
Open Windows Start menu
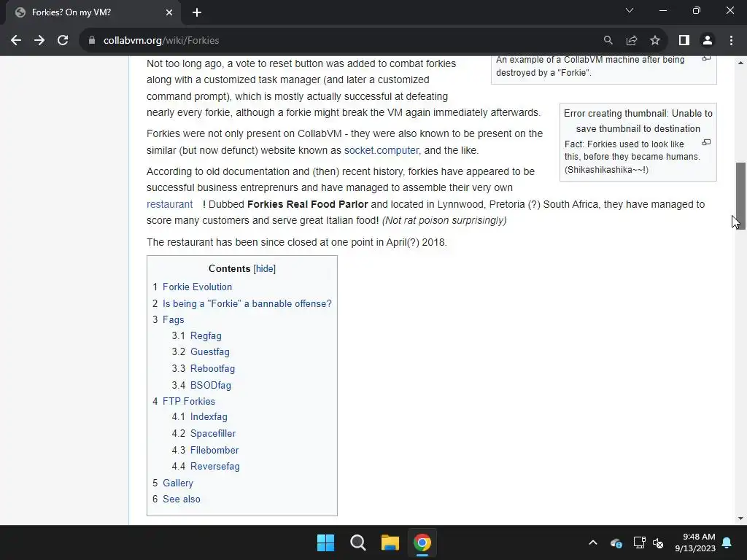(326, 542)
